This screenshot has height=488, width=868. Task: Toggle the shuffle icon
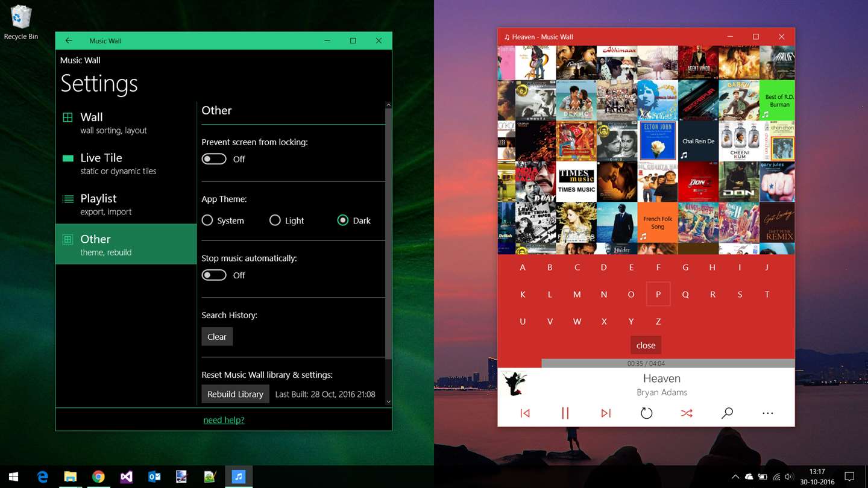point(687,413)
